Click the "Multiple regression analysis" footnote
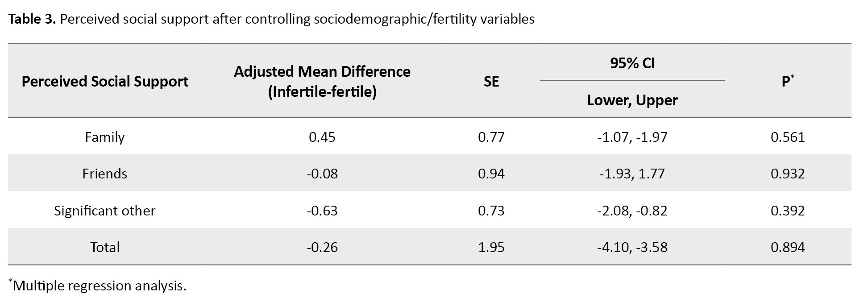 [x=99, y=286]
